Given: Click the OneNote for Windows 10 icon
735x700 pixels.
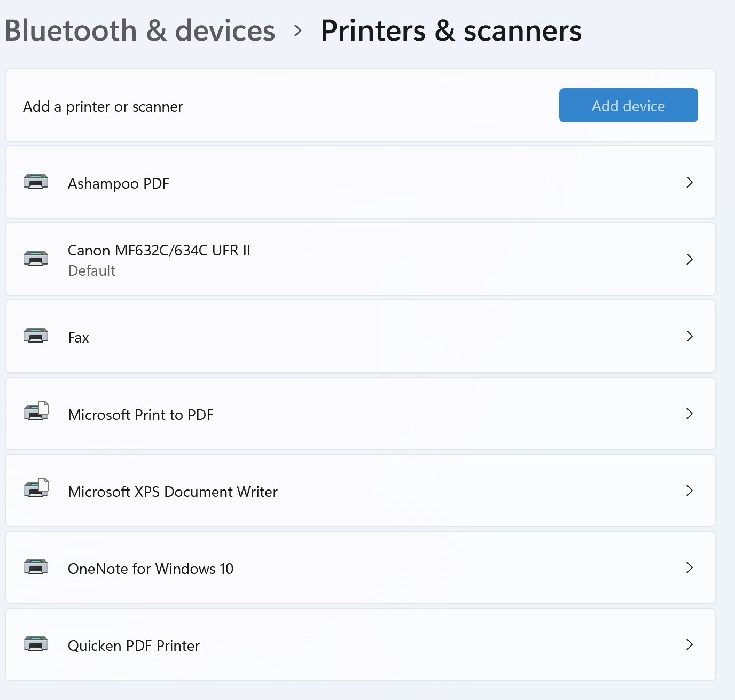Looking at the screenshot, I should click(x=36, y=566).
